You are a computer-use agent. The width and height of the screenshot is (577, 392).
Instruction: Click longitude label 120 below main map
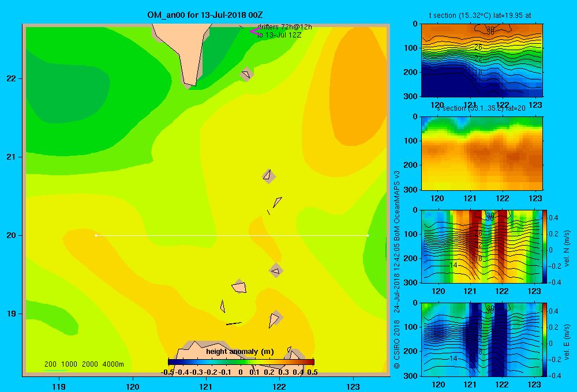point(133,386)
